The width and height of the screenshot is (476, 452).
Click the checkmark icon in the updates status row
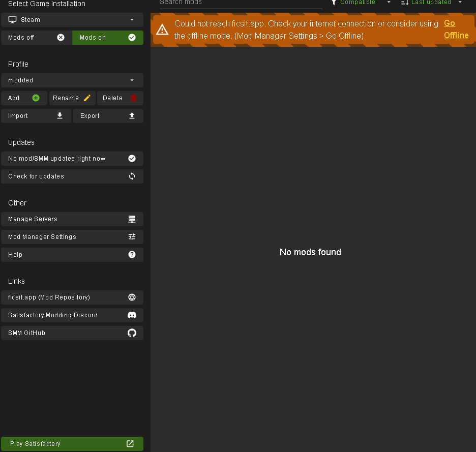point(132,159)
